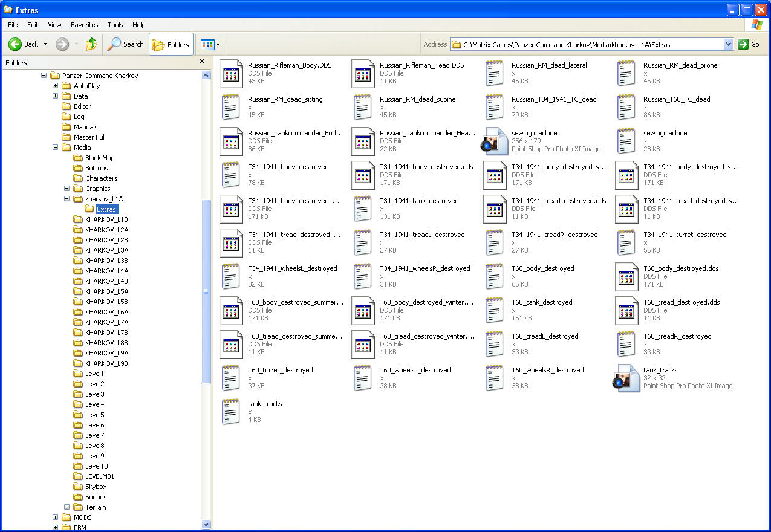Open the Search pane
771x532 pixels.
[x=125, y=44]
